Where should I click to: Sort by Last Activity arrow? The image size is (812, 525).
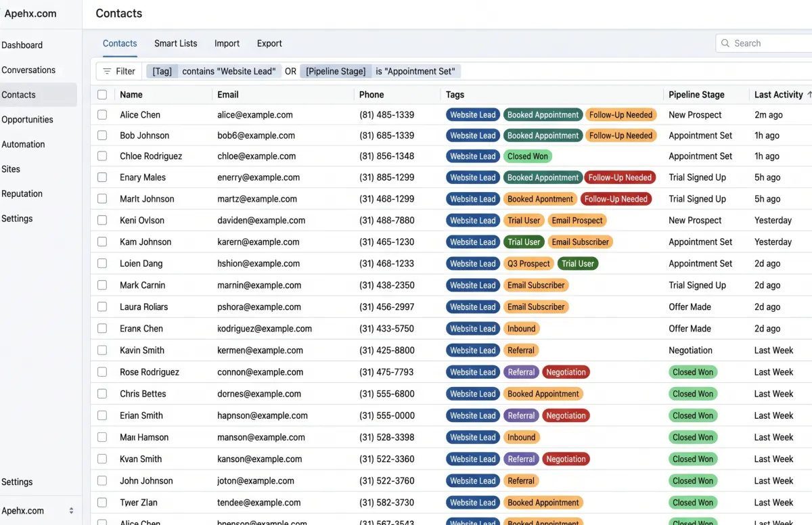click(x=809, y=95)
